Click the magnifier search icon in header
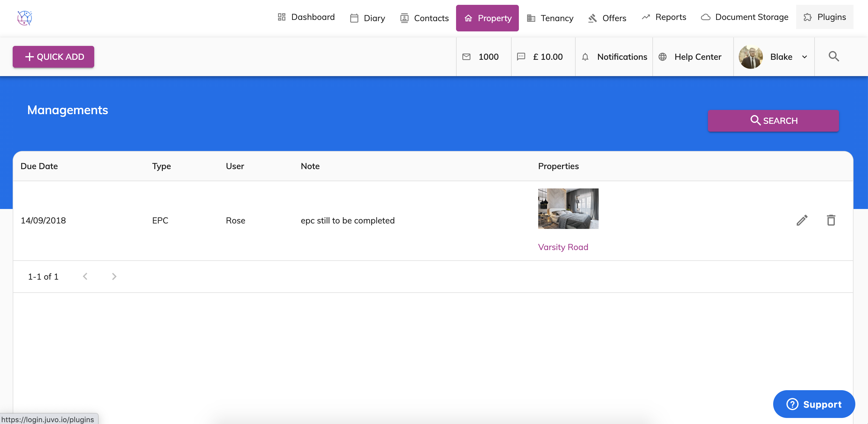The width and height of the screenshot is (868, 424). point(834,56)
